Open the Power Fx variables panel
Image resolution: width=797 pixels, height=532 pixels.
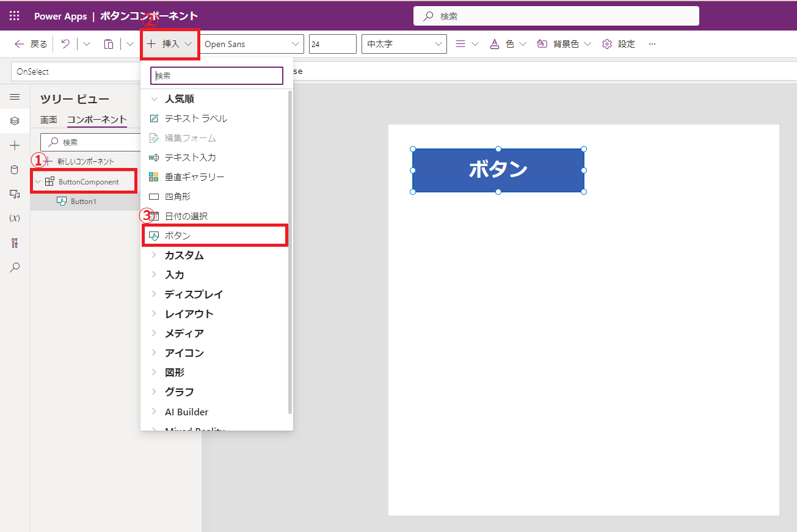14,218
